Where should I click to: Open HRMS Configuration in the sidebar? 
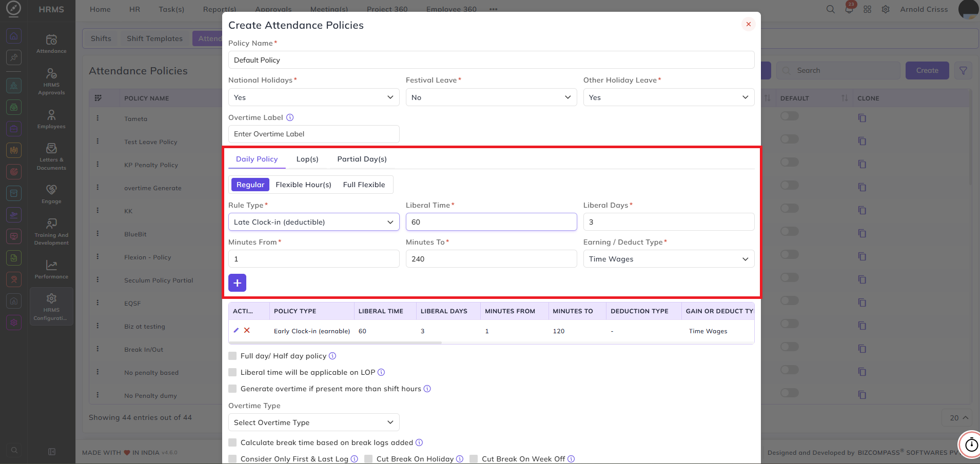51,307
